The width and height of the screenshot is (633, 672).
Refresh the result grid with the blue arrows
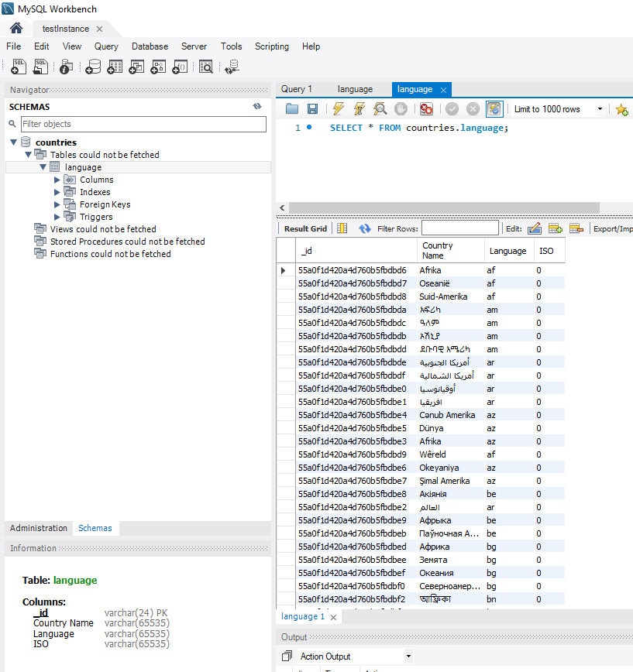[x=364, y=228]
